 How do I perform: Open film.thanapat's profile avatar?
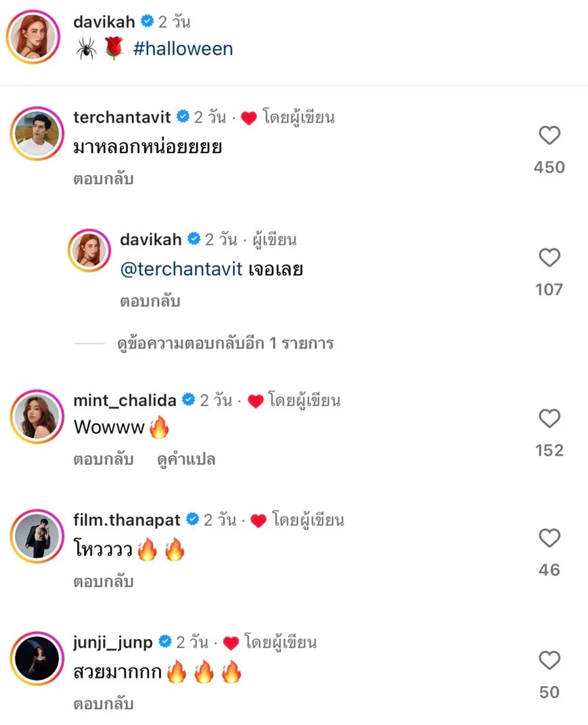(x=37, y=536)
